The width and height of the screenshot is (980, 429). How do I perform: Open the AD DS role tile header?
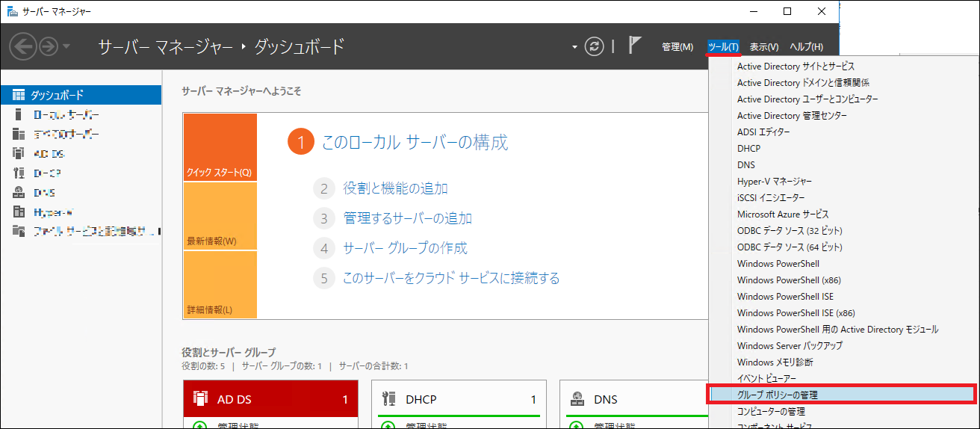[x=270, y=399]
